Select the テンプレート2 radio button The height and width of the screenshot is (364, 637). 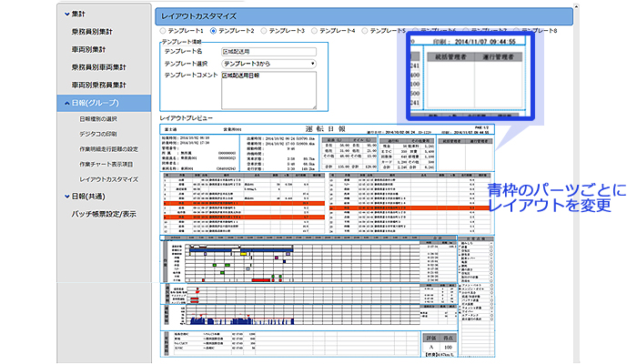point(213,31)
